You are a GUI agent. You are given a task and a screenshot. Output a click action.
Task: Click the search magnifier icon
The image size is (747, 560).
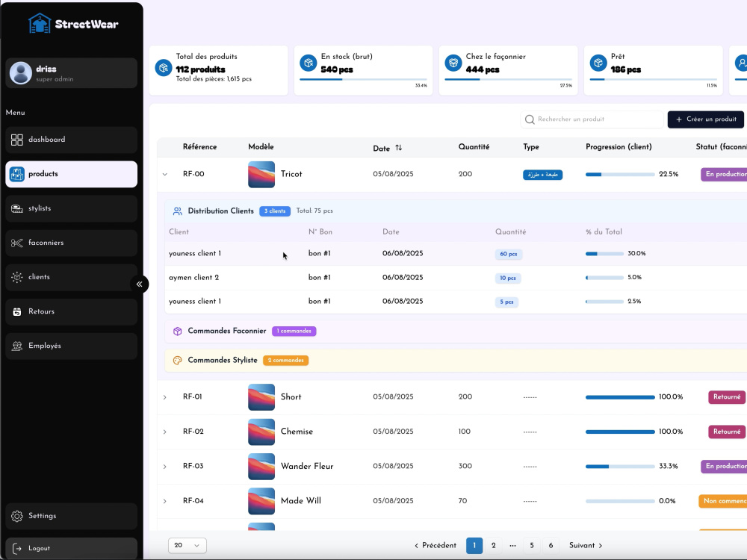530,119
